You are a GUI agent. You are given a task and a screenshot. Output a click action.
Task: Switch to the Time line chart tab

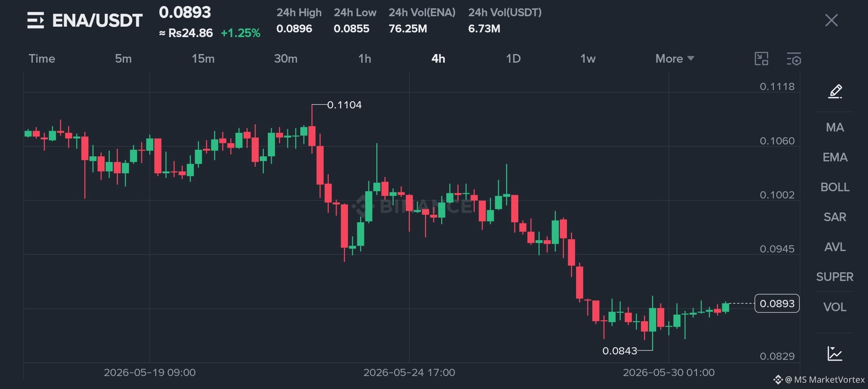pos(42,59)
